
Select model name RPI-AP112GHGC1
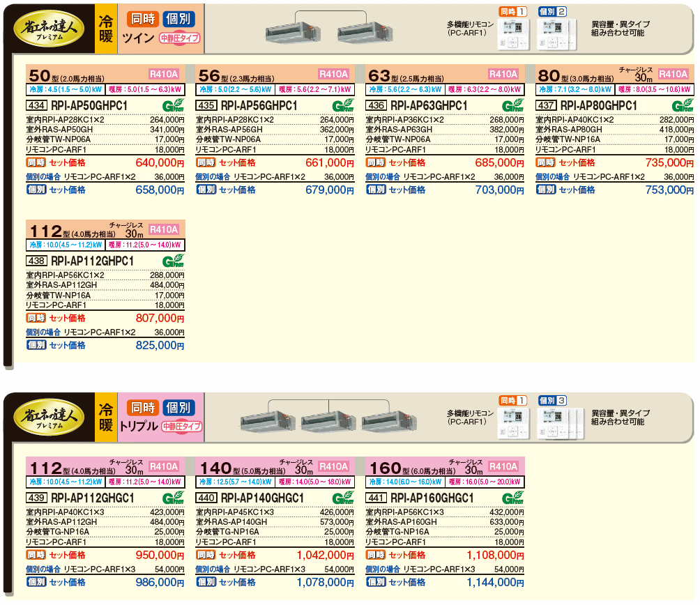pyautogui.click(x=93, y=498)
